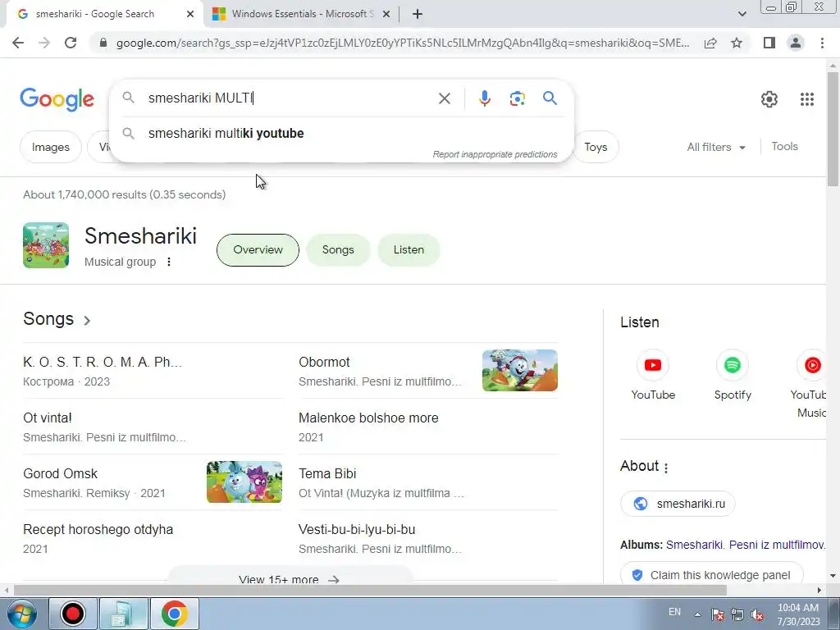This screenshot has height=630, width=840.
Task: Reload the current page
Action: click(71, 43)
